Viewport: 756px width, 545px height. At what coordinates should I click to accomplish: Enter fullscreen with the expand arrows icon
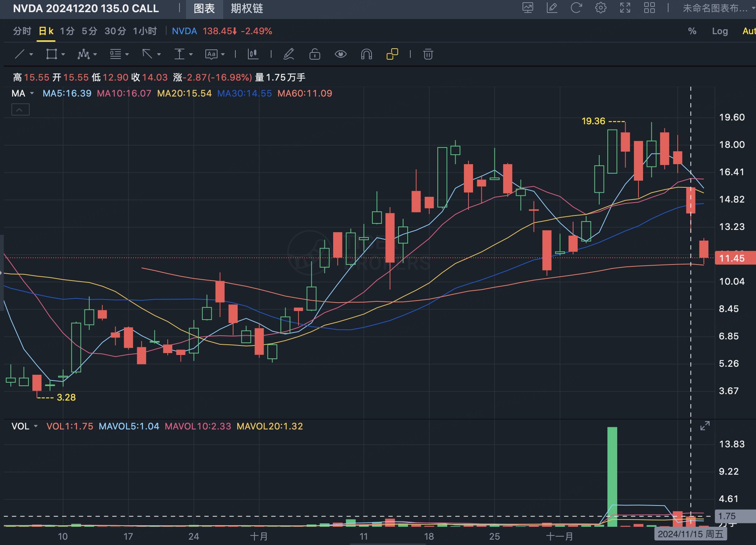click(625, 8)
